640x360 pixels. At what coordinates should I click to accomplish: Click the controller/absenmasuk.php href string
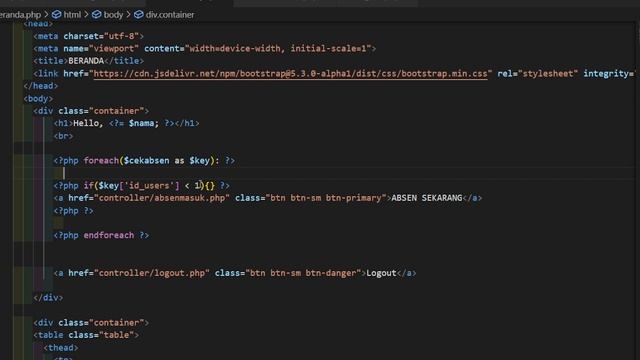click(x=162, y=198)
